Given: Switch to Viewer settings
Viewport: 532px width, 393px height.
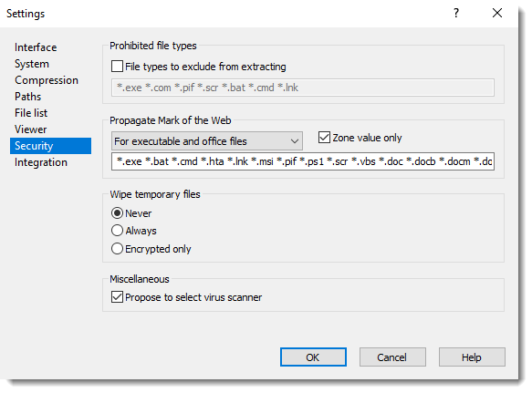Looking at the screenshot, I should (x=30, y=129).
